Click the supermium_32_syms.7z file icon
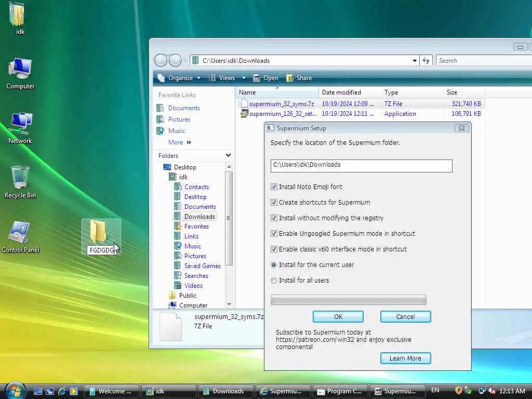Image resolution: width=532 pixels, height=399 pixels. [244, 103]
